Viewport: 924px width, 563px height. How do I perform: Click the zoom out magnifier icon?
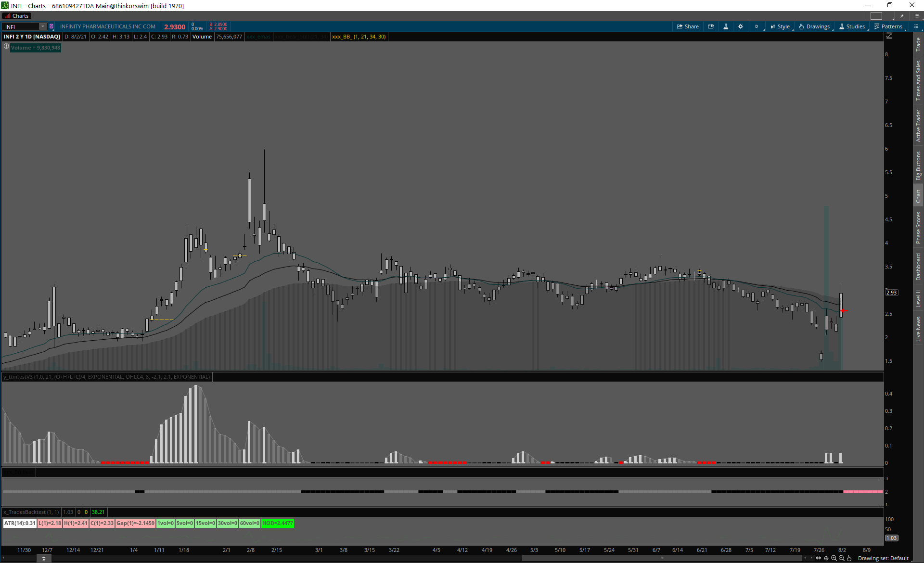tap(842, 558)
